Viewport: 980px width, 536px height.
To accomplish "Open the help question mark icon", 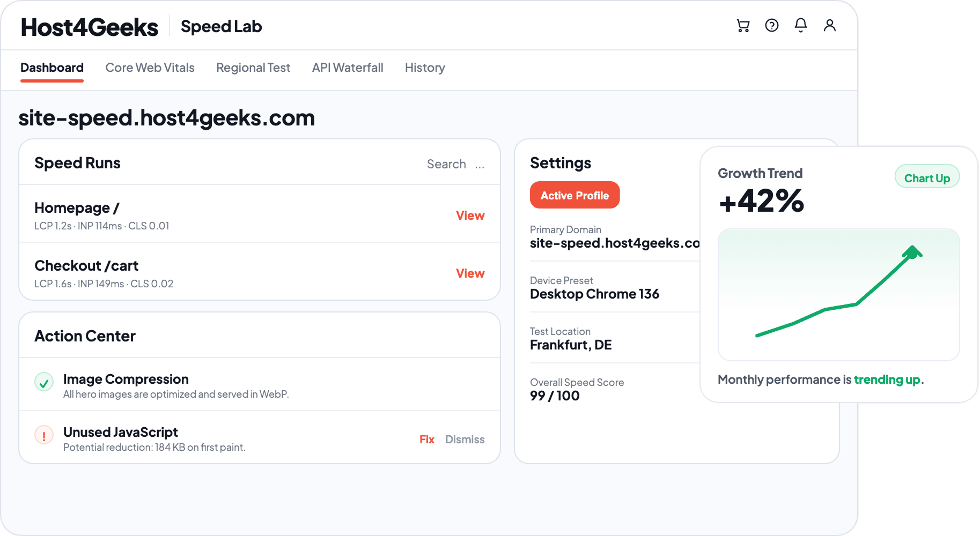I will click(x=772, y=26).
